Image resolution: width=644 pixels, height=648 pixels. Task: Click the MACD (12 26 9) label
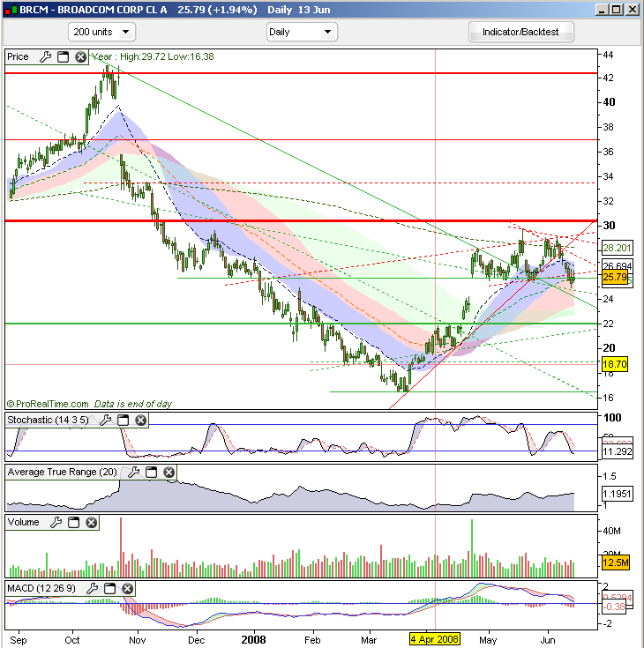pos(41,589)
